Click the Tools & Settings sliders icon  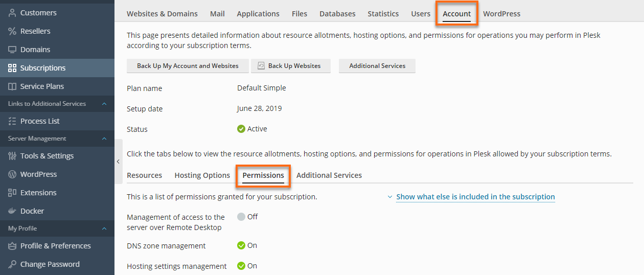pyautogui.click(x=12, y=156)
